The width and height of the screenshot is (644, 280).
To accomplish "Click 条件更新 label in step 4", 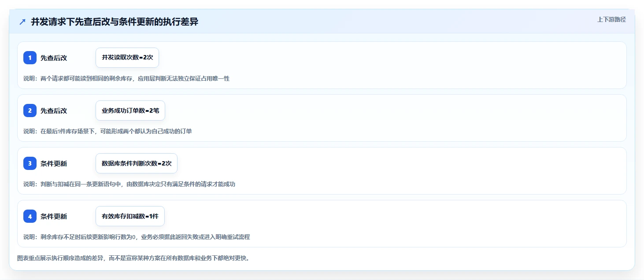I will coord(54,216).
